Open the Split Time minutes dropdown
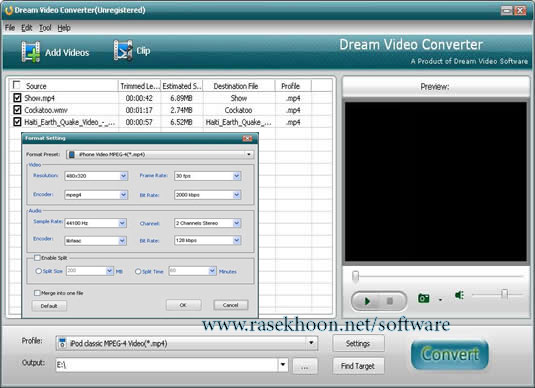 tap(212, 271)
